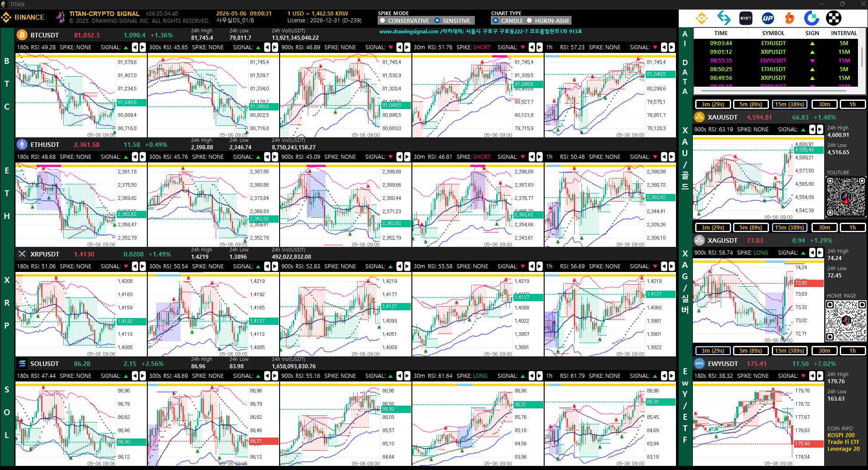Choose 15m (389s) interval above XAGUSDT
Screen dimensions: 868x470
coord(789,227)
